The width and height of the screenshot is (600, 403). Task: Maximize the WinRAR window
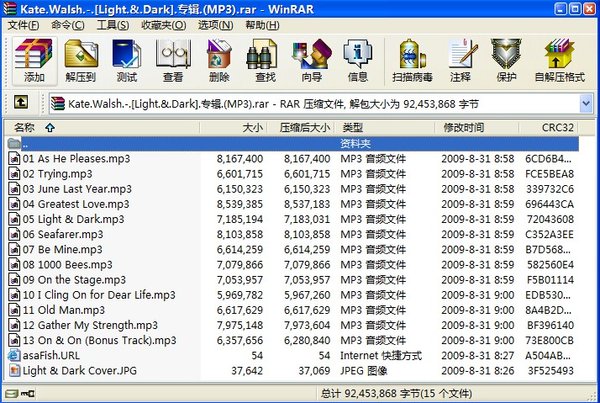pyautogui.click(x=575, y=8)
